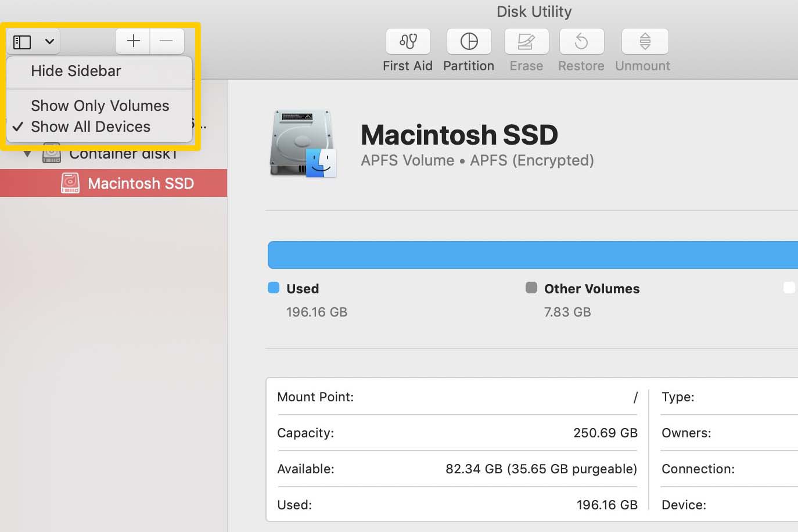
Task: Open the View dropdown chevron
Action: tap(49, 42)
